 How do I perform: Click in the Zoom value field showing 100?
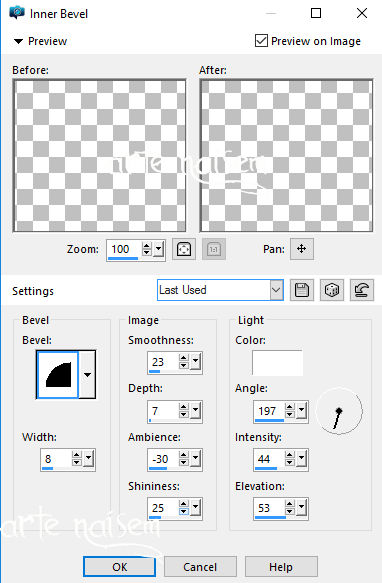click(125, 249)
